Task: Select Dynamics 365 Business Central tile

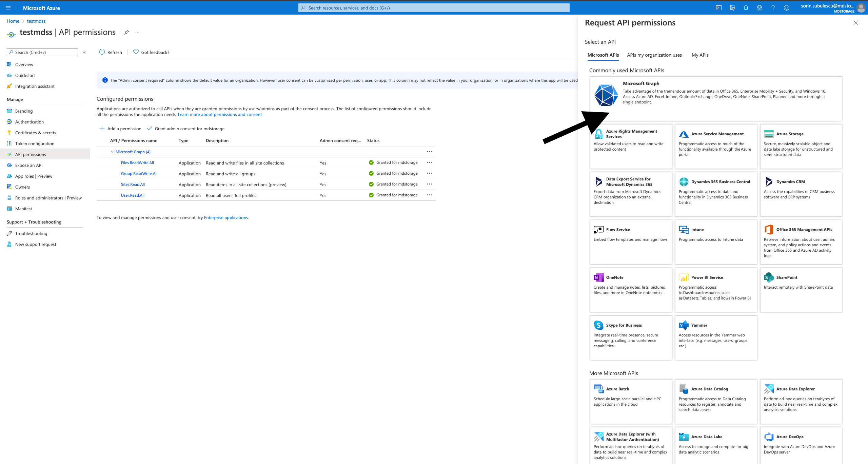Action: (716, 194)
